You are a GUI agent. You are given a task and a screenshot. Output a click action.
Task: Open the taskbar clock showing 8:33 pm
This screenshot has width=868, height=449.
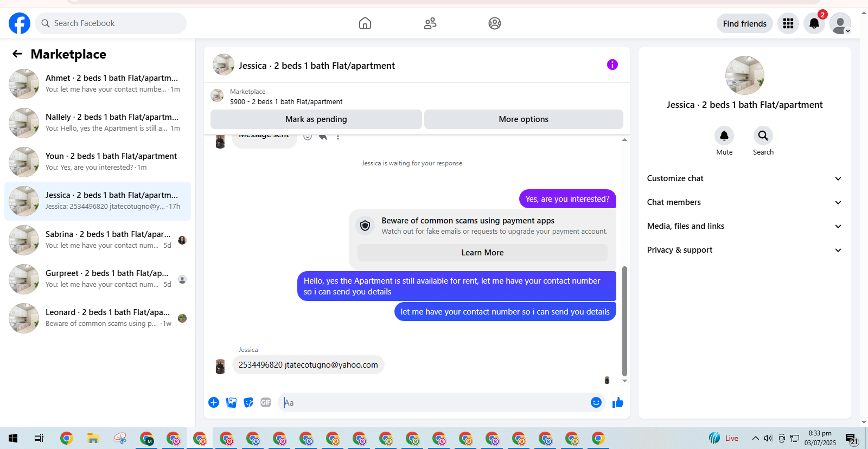click(820, 438)
